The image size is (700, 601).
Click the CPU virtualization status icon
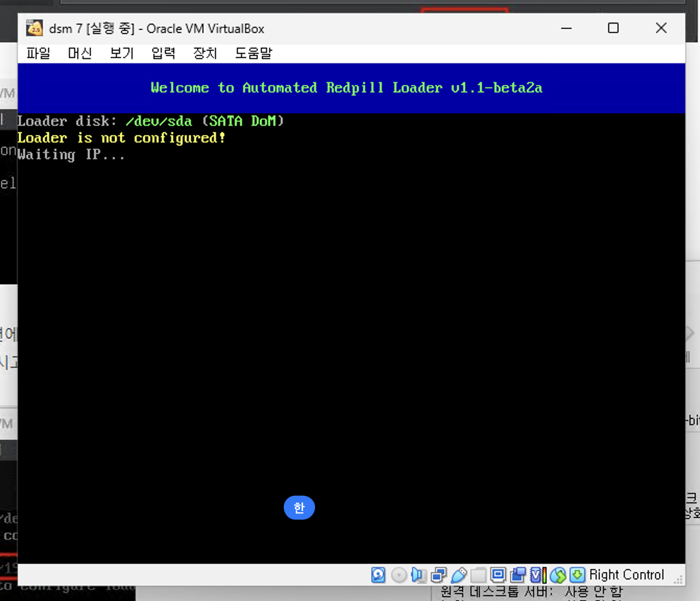(x=538, y=575)
